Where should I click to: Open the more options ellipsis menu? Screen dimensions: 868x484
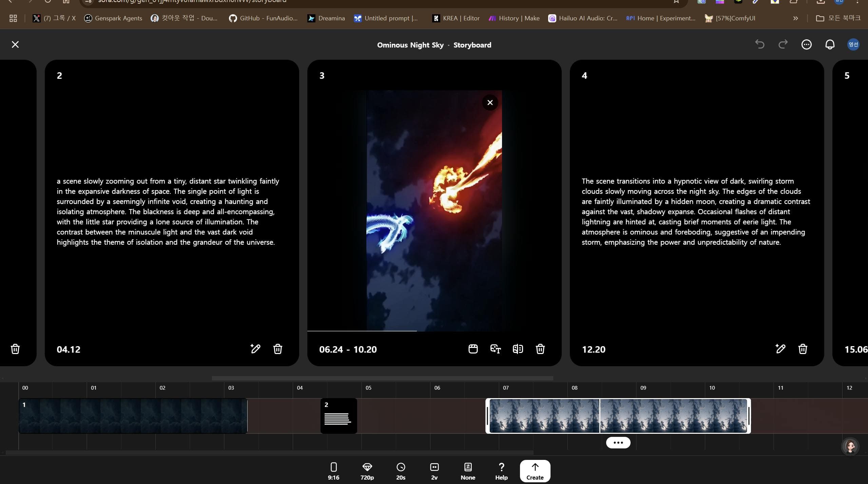click(x=806, y=44)
